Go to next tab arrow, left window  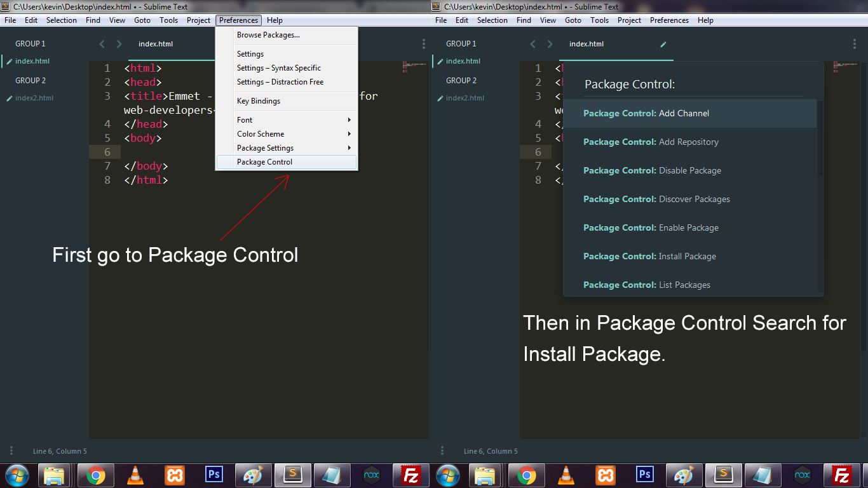pos(119,44)
